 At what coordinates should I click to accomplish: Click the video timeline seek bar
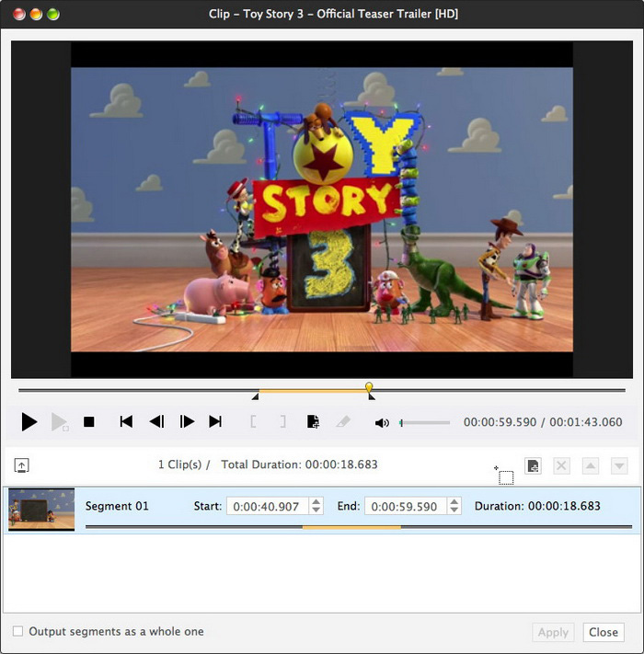322,390
